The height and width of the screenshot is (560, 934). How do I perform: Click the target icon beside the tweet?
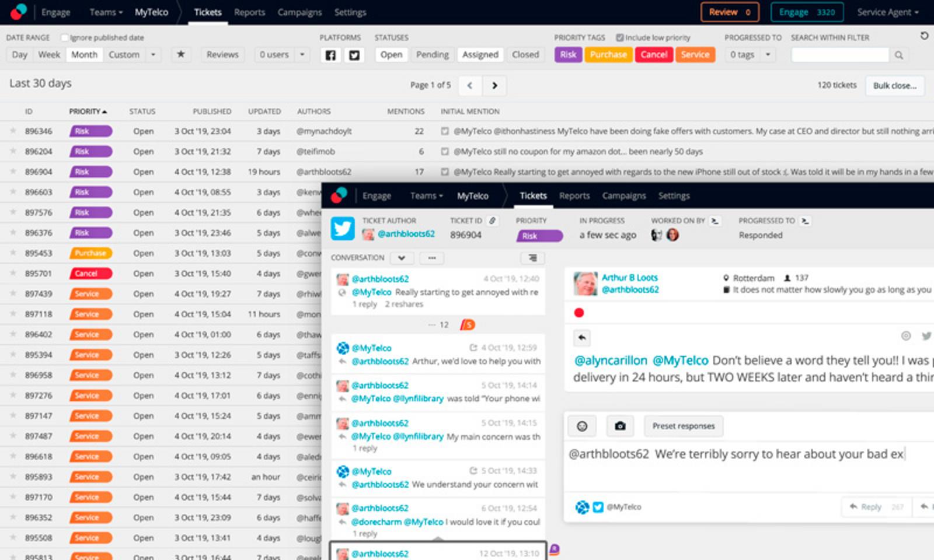(x=906, y=335)
